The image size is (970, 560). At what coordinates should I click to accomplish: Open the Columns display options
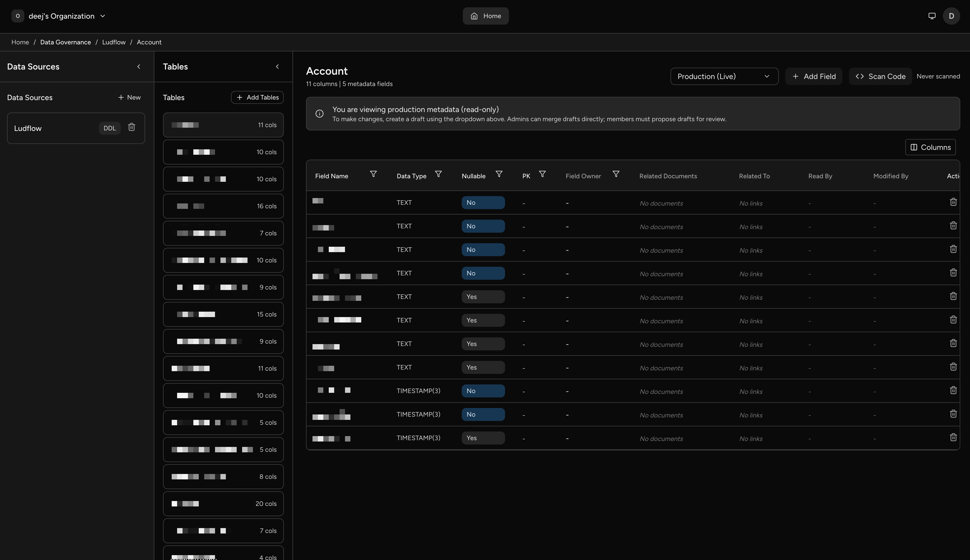coord(930,147)
